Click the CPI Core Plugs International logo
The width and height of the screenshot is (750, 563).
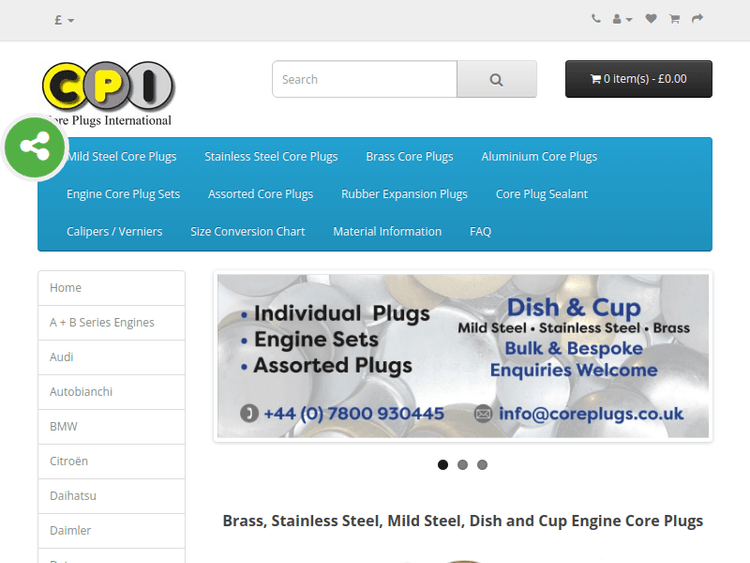(x=108, y=94)
